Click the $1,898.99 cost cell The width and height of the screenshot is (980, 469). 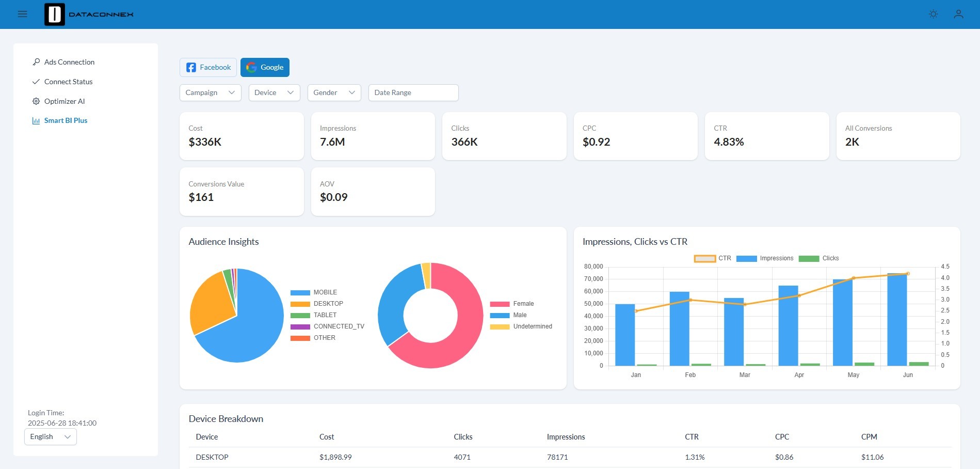click(335, 457)
